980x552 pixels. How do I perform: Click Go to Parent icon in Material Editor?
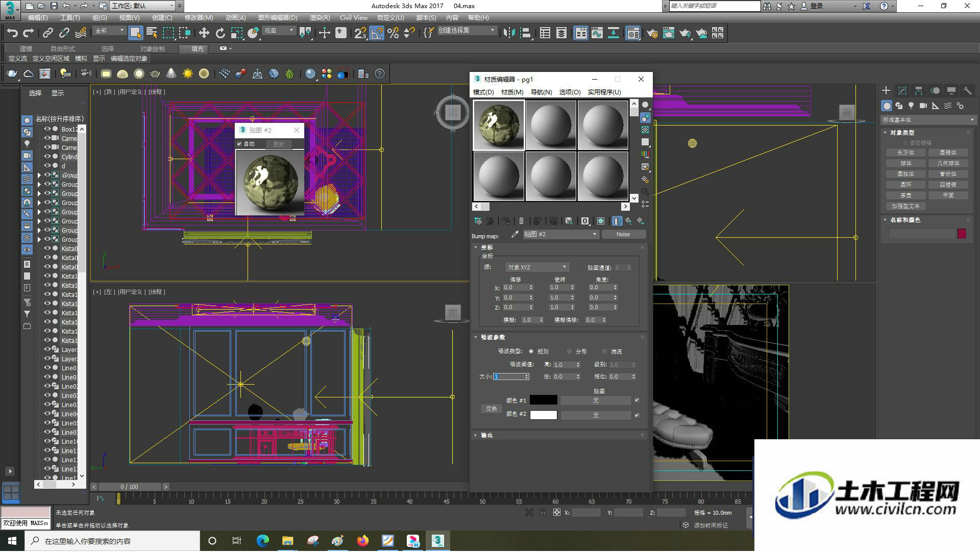(629, 221)
